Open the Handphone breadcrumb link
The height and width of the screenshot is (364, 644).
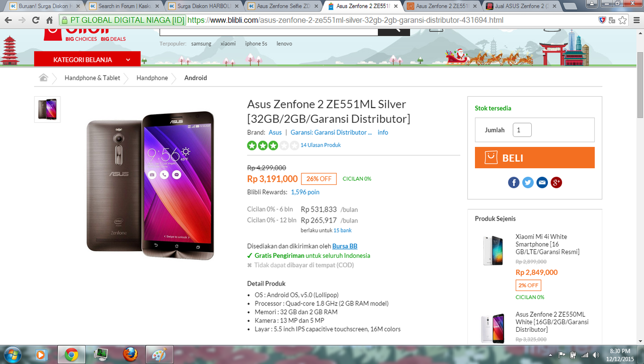click(152, 78)
